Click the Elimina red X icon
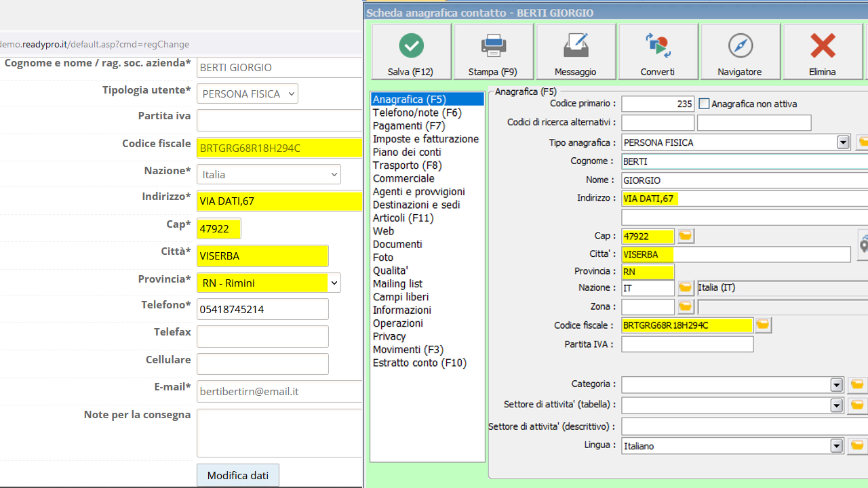The image size is (868, 488). [822, 45]
